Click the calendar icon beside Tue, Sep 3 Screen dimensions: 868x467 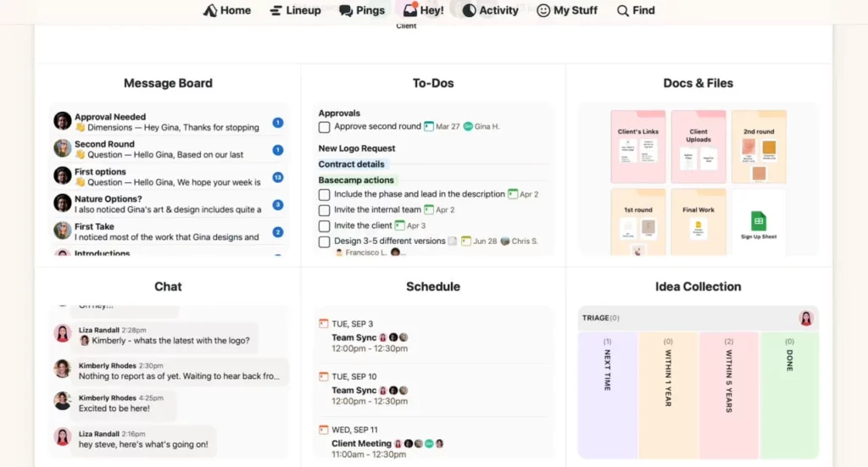323,324
